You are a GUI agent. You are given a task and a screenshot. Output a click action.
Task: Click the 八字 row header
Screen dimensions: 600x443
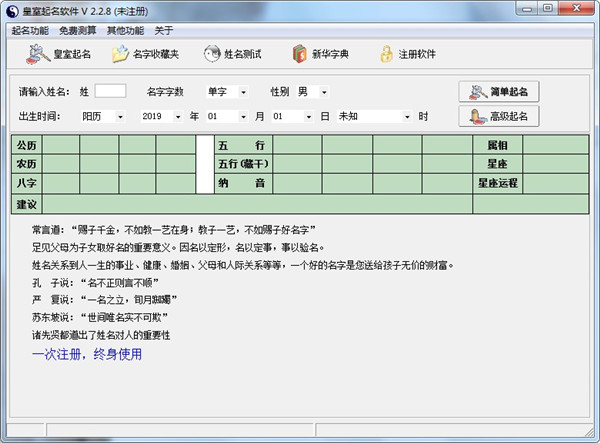tap(26, 183)
